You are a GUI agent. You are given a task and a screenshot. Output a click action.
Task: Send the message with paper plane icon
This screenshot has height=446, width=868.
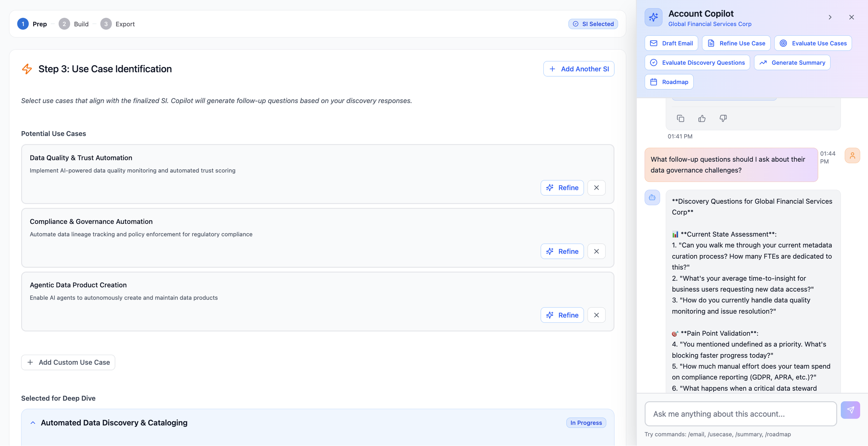(850, 410)
